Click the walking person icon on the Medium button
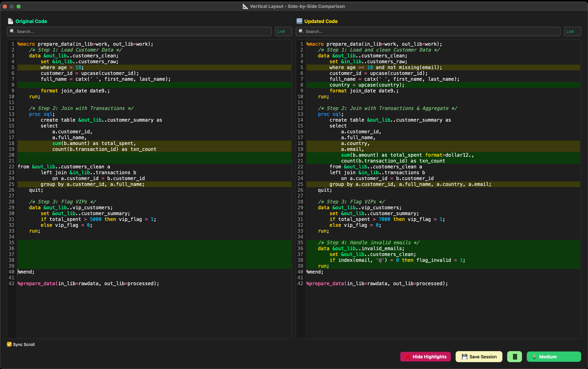The width and height of the screenshot is (588, 369). (x=535, y=357)
